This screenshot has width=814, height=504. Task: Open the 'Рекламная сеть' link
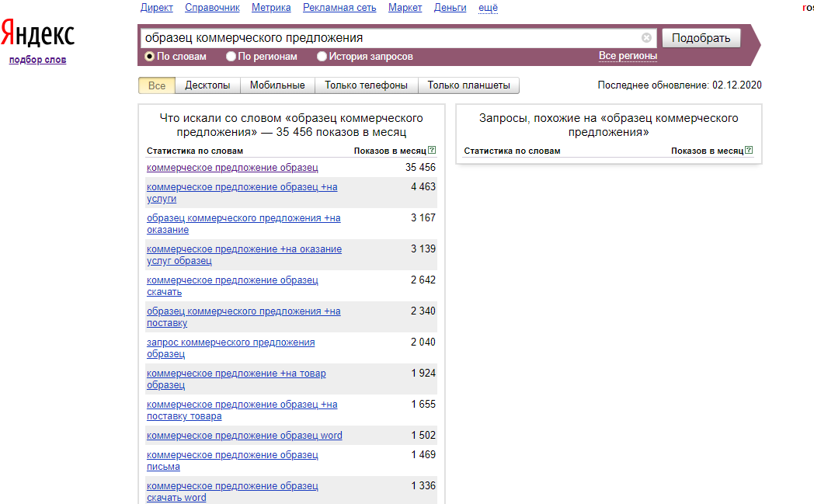coord(339,8)
